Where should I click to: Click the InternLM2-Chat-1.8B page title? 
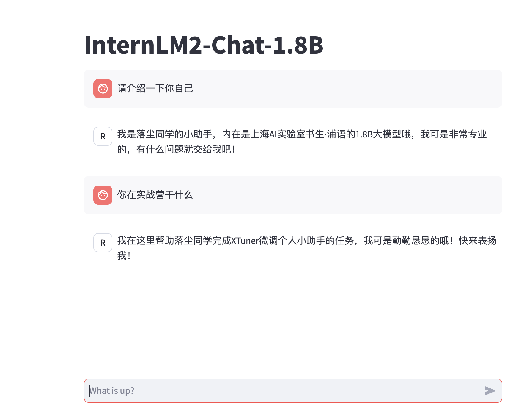204,45
